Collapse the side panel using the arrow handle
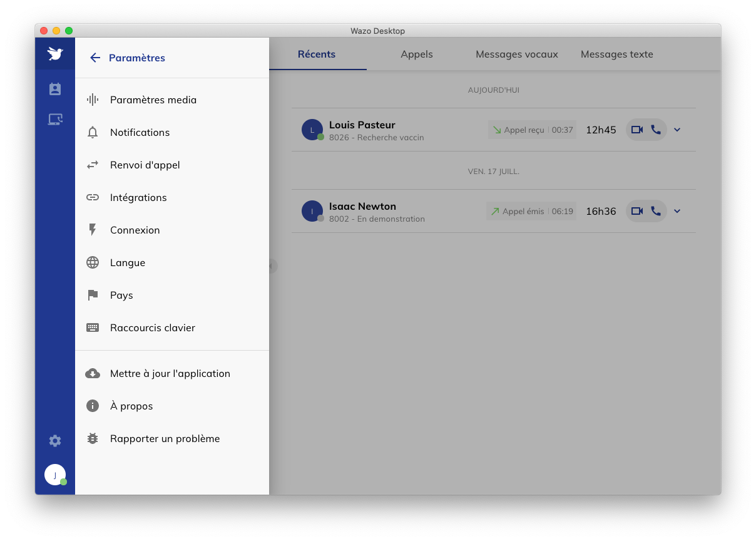The width and height of the screenshot is (756, 541). pos(271,266)
